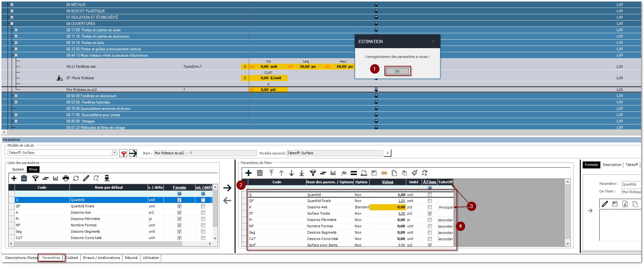
Task: Click the paintbrush icon in item parameters toolbar
Action: (x=414, y=173)
